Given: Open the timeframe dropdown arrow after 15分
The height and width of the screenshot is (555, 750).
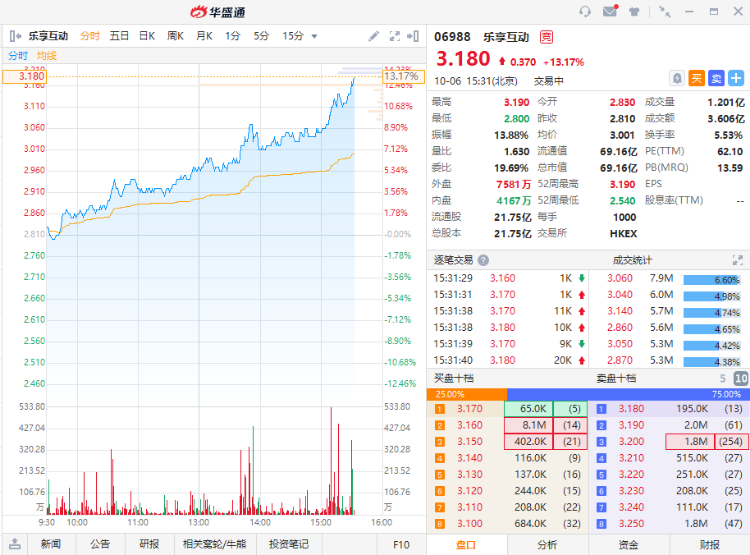Looking at the screenshot, I should [x=314, y=36].
